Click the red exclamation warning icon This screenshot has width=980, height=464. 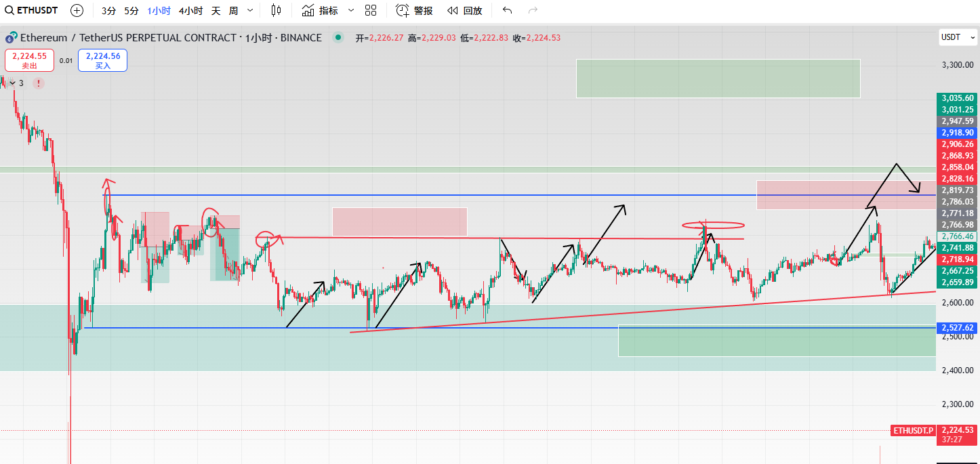[39, 83]
